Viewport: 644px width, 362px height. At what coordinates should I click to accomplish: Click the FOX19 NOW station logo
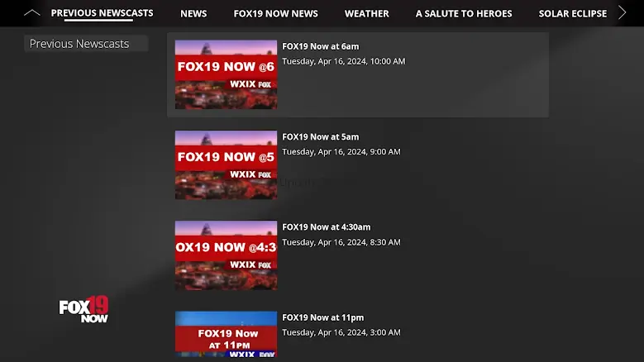point(83,309)
